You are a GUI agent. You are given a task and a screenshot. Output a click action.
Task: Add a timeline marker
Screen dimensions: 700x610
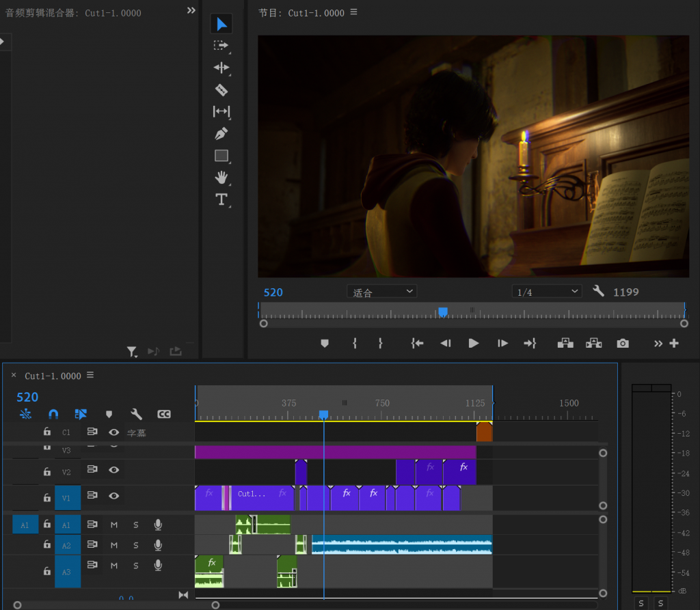pos(109,414)
